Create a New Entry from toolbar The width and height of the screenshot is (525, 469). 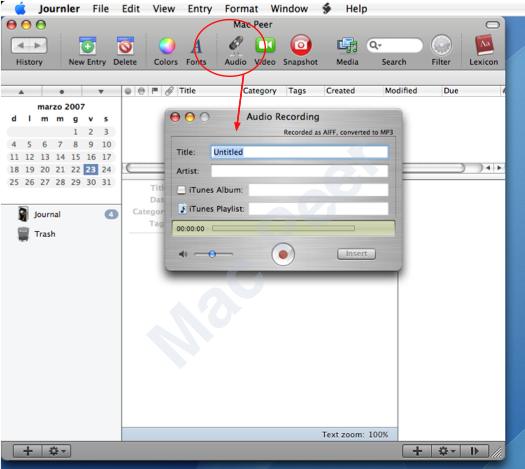(87, 46)
